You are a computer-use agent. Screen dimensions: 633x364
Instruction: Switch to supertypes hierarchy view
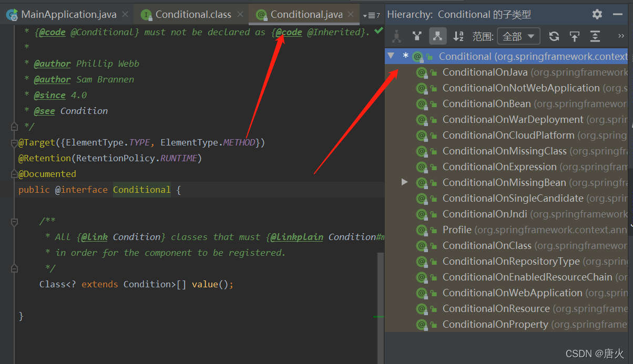pyautogui.click(x=417, y=36)
